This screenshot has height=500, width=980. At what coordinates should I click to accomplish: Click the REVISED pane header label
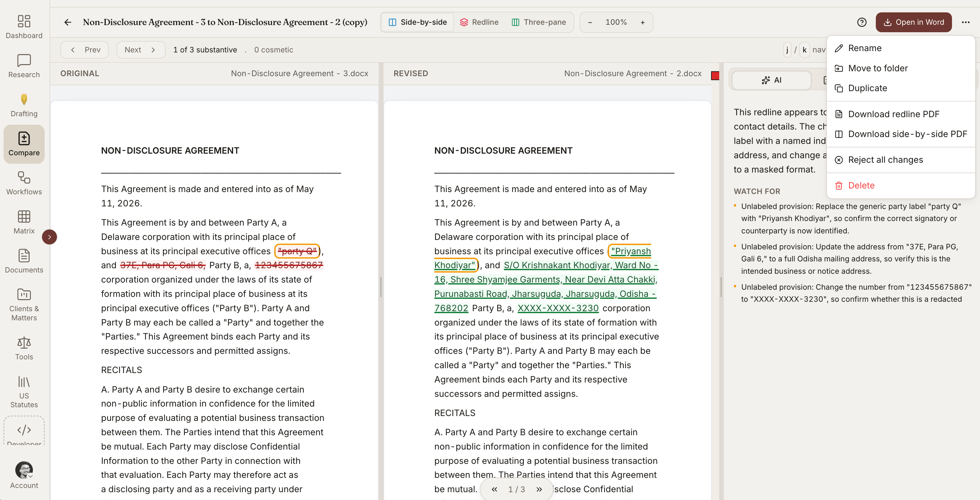click(x=411, y=73)
